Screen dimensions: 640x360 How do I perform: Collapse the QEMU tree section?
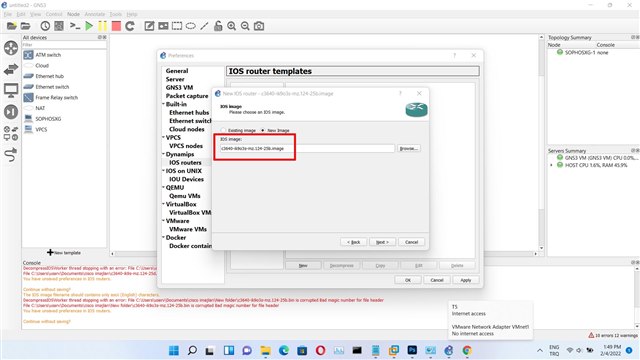(x=163, y=187)
